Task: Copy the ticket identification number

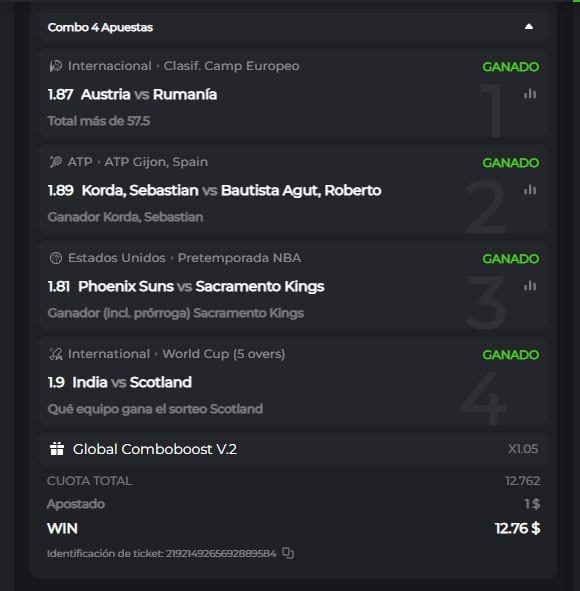Action: point(288,553)
